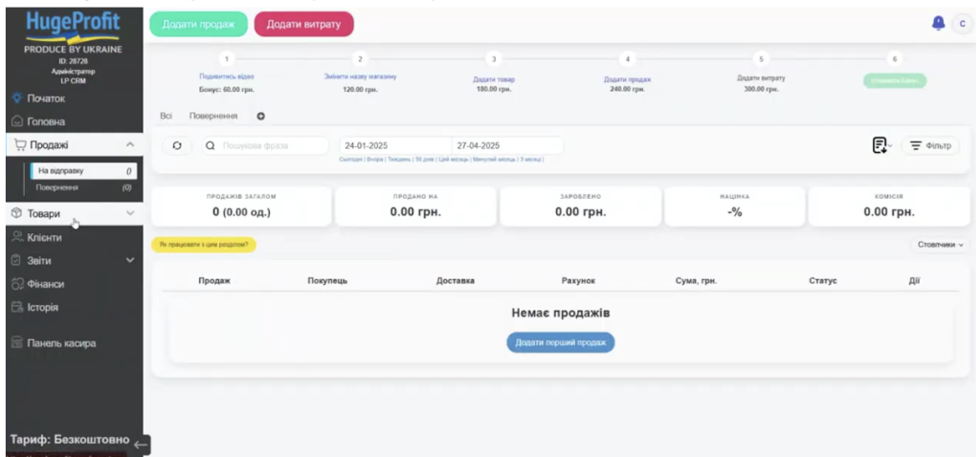Collapse the sidebar with arrow icon
This screenshot has height=457, width=980.
[x=142, y=446]
